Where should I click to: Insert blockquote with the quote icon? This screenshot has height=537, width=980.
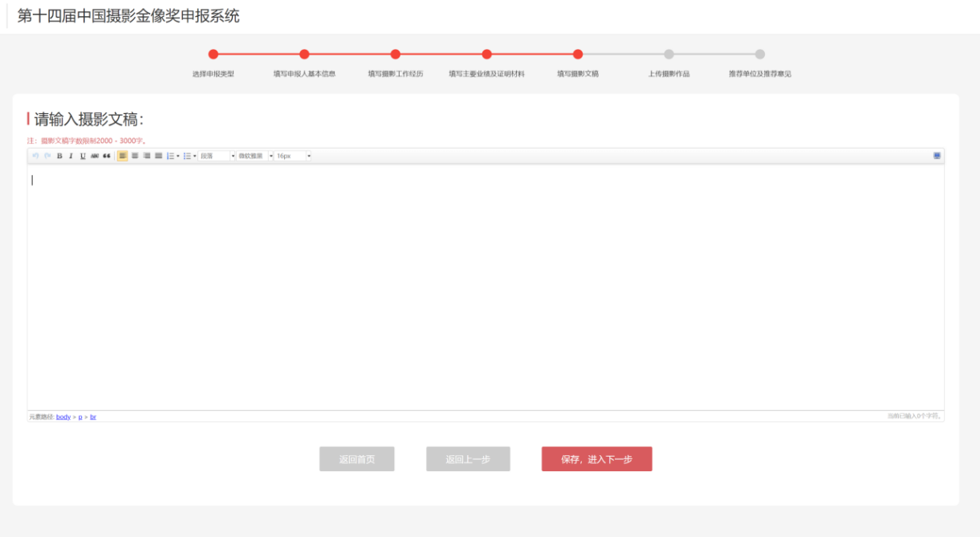tap(107, 156)
